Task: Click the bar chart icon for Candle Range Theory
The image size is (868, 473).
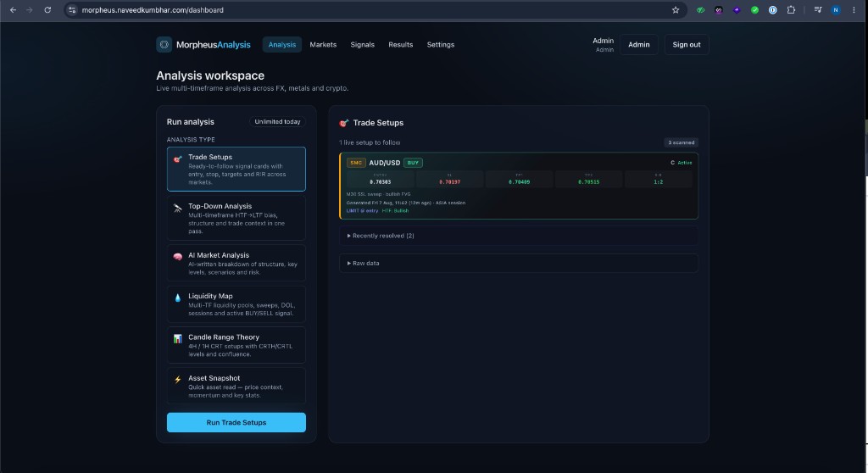Action: pyautogui.click(x=178, y=338)
